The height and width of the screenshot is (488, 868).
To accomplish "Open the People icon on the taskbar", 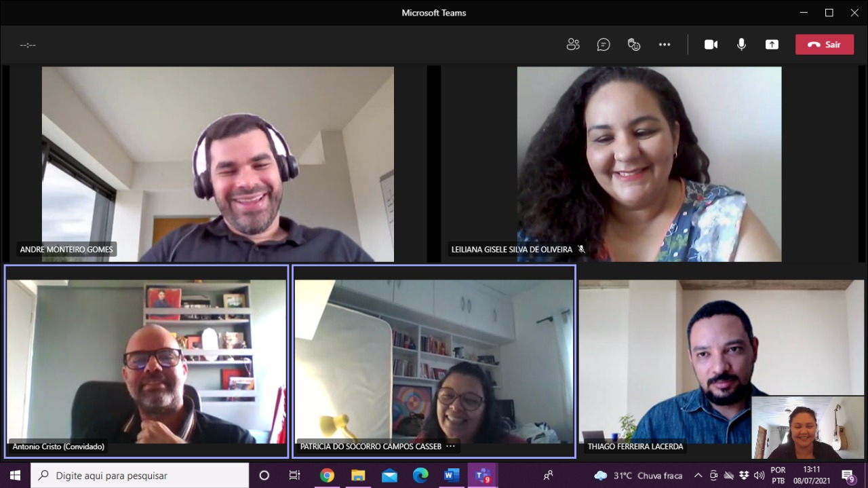I will pos(548,475).
